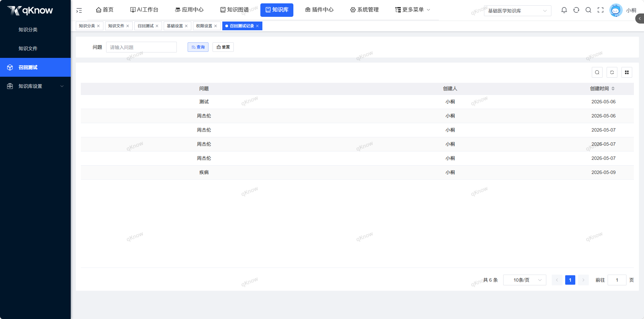Close the 召回测试 tab
This screenshot has width=644, height=319.
point(157,26)
